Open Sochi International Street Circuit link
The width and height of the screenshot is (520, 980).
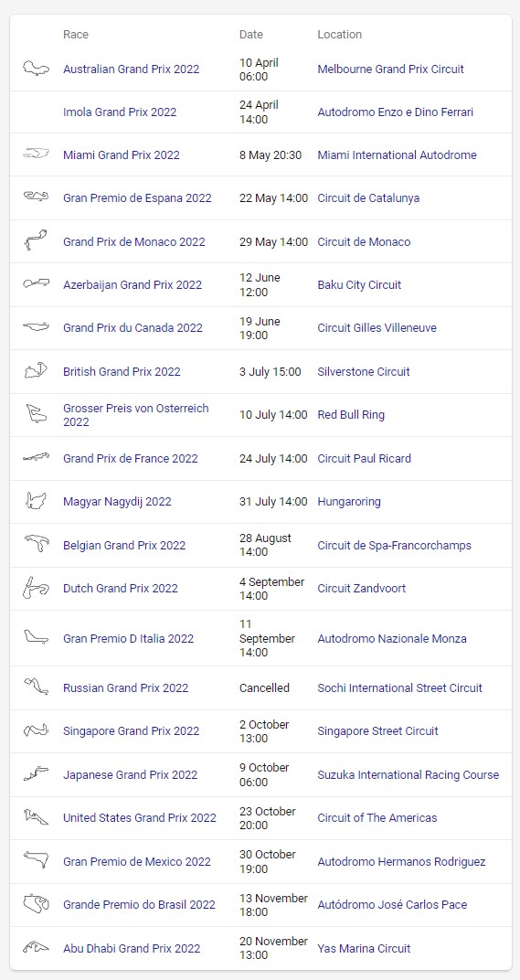400,687
